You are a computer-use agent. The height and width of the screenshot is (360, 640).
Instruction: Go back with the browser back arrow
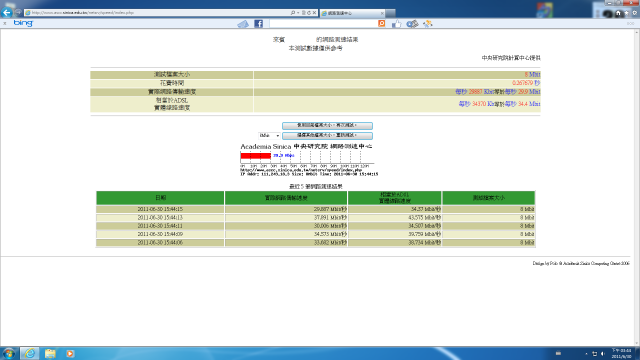point(7,13)
